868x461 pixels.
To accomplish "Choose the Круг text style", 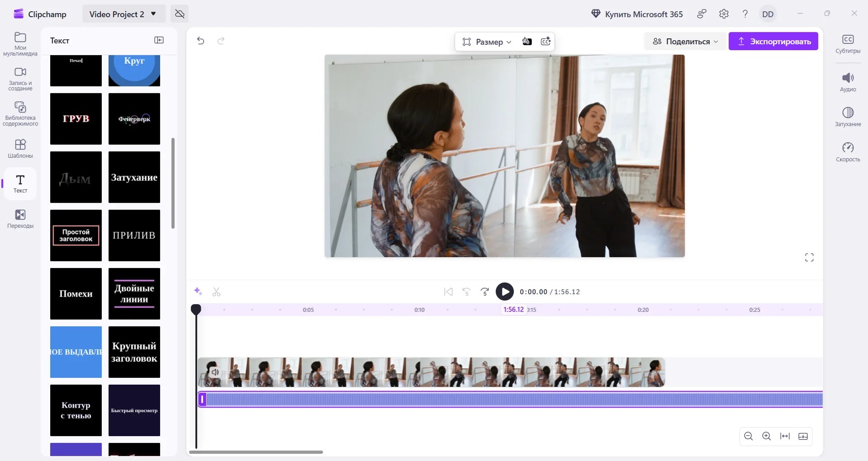I will 134,71.
